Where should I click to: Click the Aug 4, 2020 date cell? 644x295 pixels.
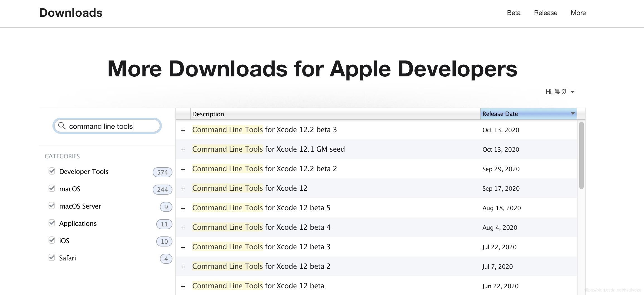[500, 228]
